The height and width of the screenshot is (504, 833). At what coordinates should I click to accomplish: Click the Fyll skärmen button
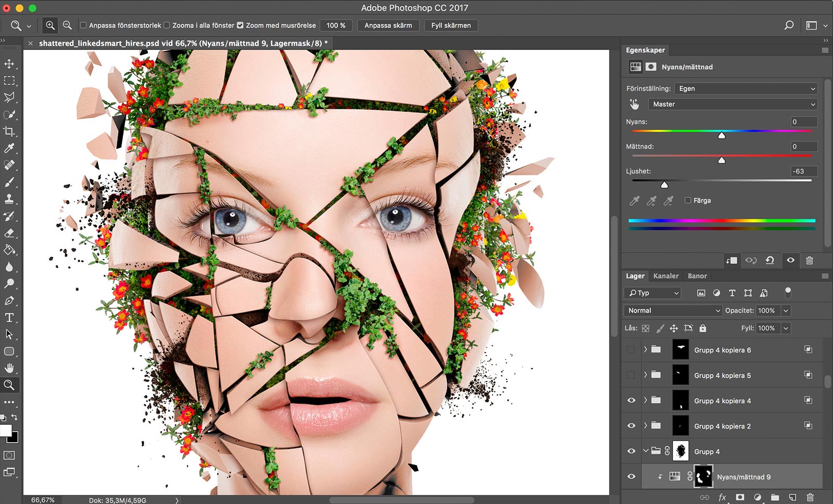(x=451, y=25)
